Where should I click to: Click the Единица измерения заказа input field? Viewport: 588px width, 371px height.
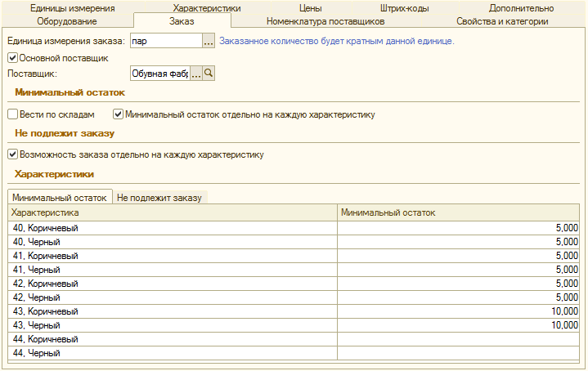(x=167, y=41)
